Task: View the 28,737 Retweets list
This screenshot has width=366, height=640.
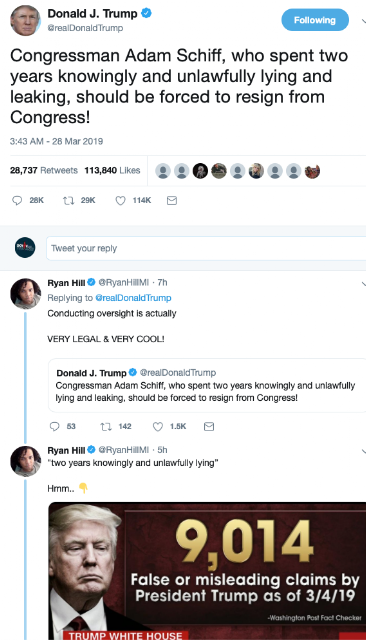Action: [x=44, y=170]
